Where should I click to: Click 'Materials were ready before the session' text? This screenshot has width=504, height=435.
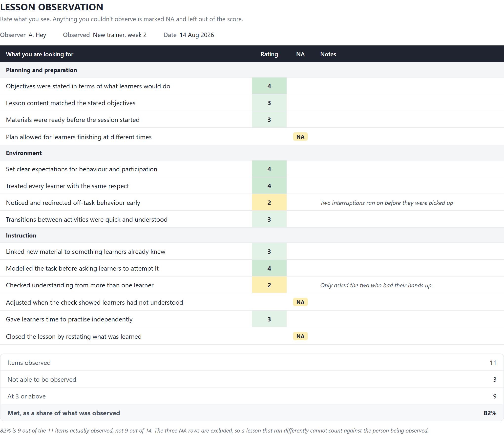tap(73, 119)
